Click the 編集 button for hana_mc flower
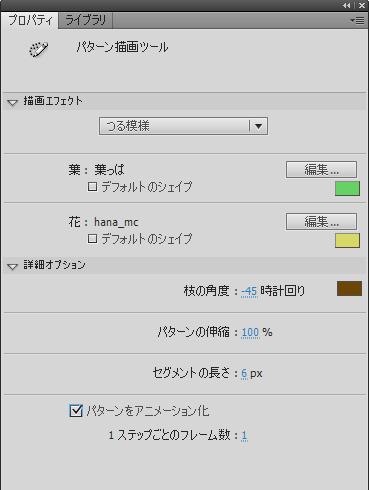 coord(321,222)
